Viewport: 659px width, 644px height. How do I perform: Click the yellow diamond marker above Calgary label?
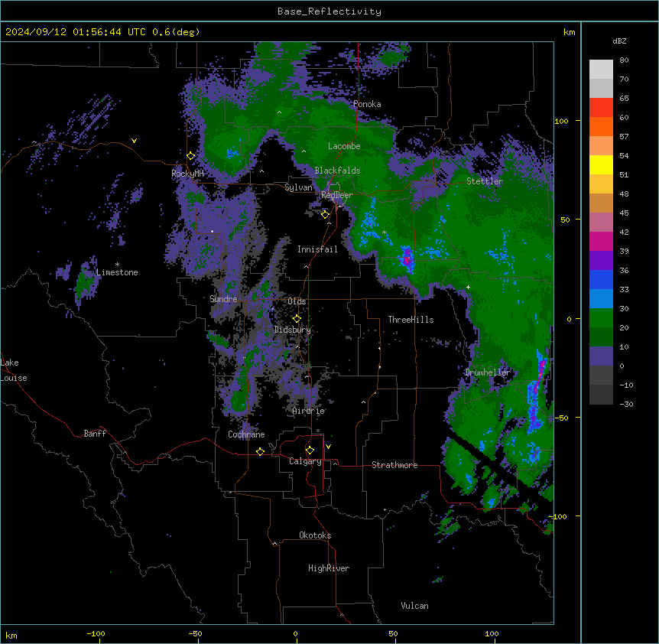point(310,450)
